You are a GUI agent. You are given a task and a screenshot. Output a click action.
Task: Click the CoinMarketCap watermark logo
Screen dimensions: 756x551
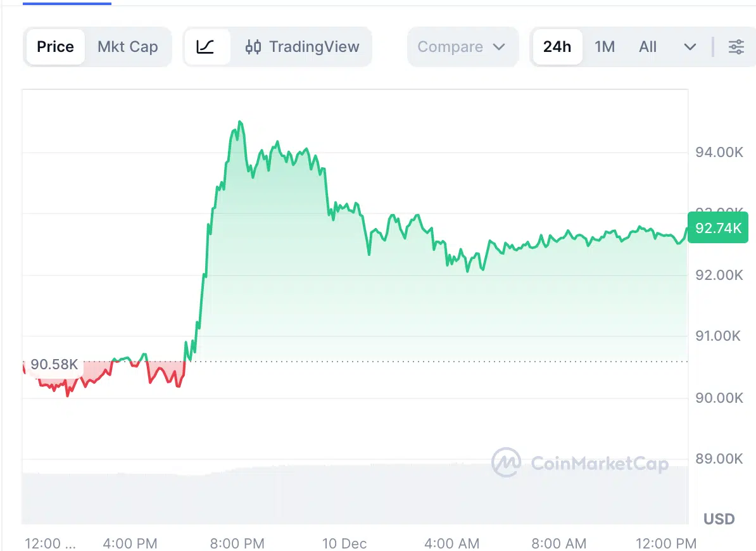(x=507, y=463)
